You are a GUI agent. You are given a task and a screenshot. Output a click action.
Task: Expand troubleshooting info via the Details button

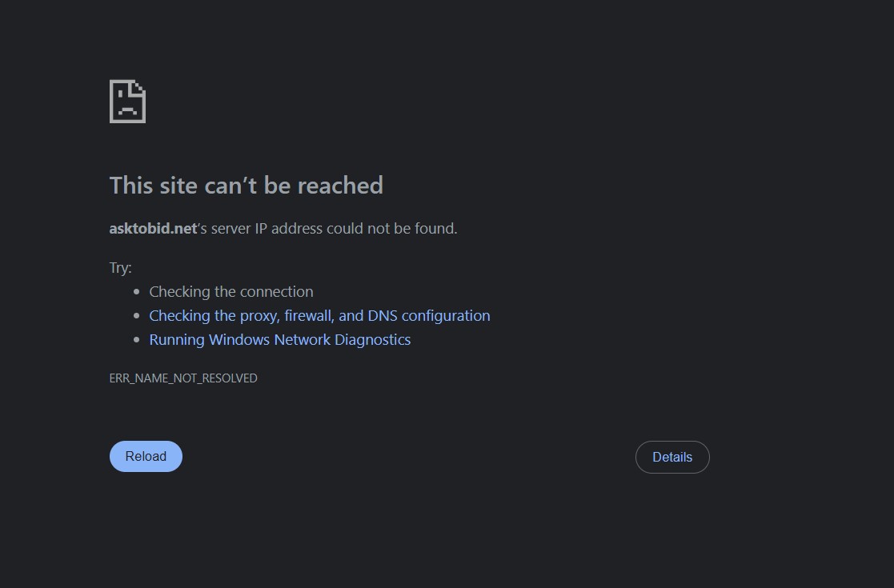[x=672, y=457]
